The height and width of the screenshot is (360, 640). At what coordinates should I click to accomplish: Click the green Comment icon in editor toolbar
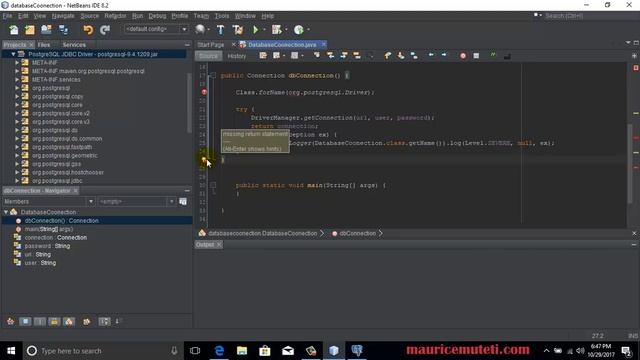point(493,55)
